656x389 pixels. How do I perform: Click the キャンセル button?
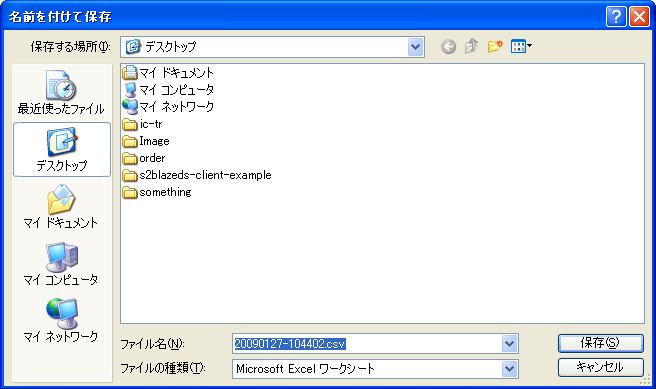[600, 367]
